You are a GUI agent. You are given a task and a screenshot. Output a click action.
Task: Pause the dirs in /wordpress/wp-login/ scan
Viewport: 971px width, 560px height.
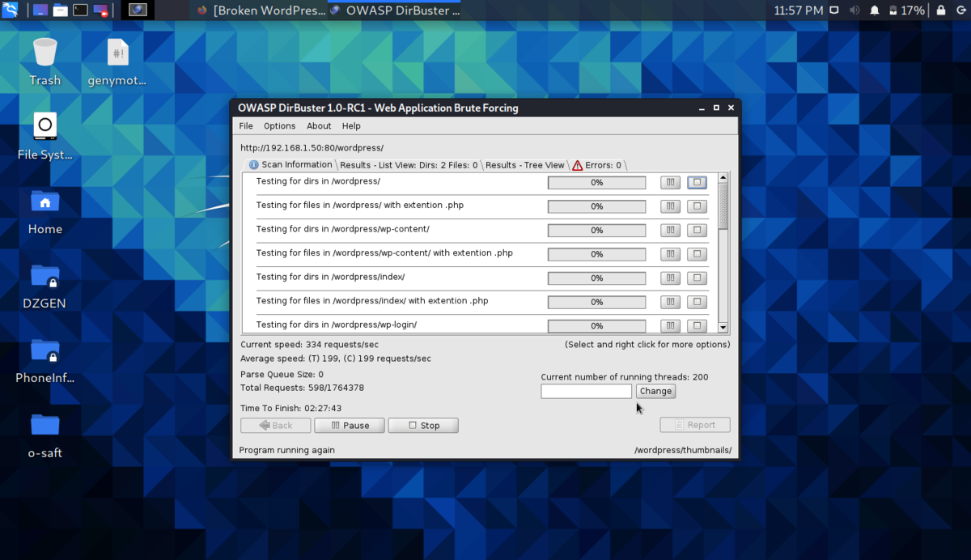click(670, 325)
